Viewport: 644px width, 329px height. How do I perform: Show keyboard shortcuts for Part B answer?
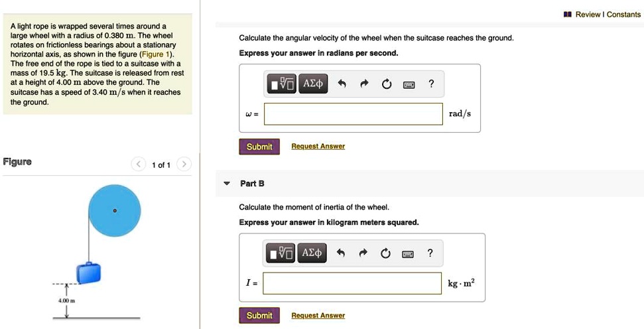409,254
